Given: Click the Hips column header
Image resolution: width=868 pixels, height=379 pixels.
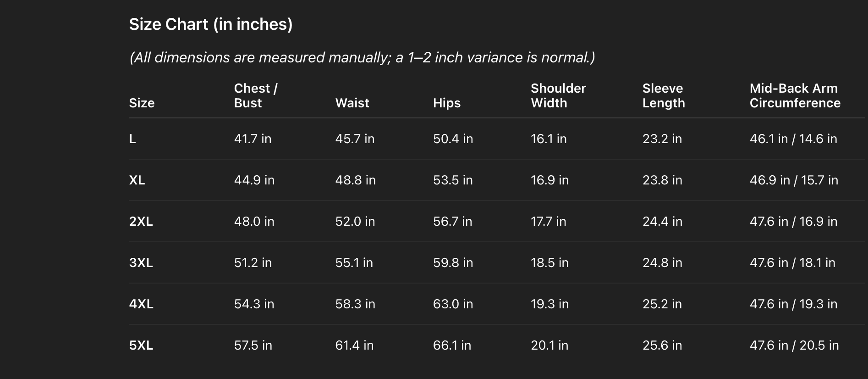Looking at the screenshot, I should 447,103.
